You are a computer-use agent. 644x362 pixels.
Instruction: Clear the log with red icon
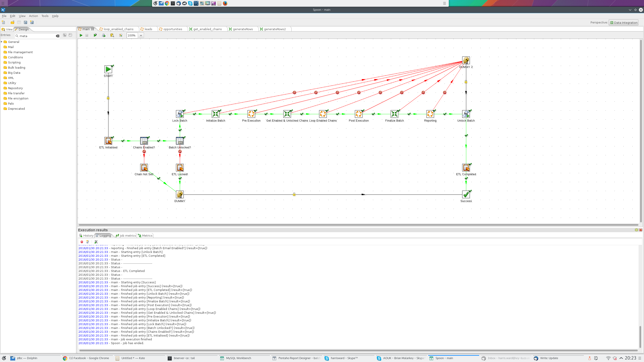[82, 242]
